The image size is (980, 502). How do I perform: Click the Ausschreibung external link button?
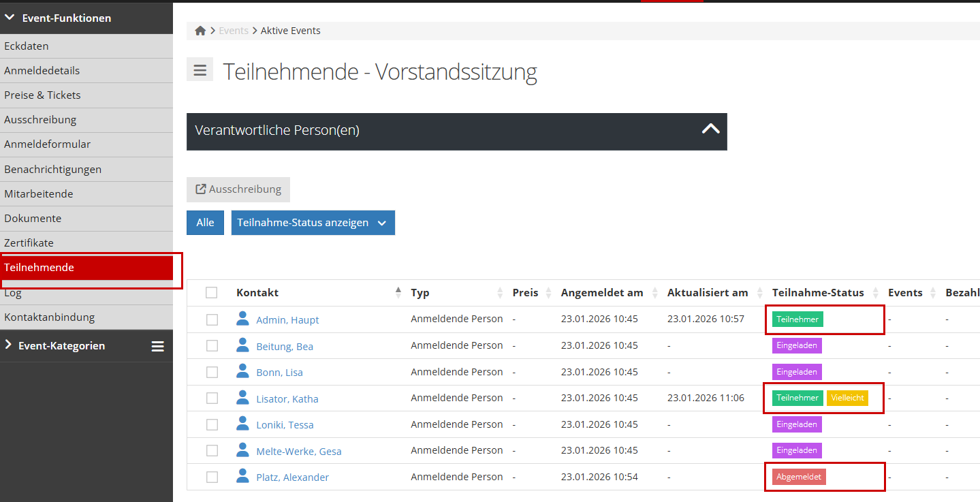(x=238, y=189)
